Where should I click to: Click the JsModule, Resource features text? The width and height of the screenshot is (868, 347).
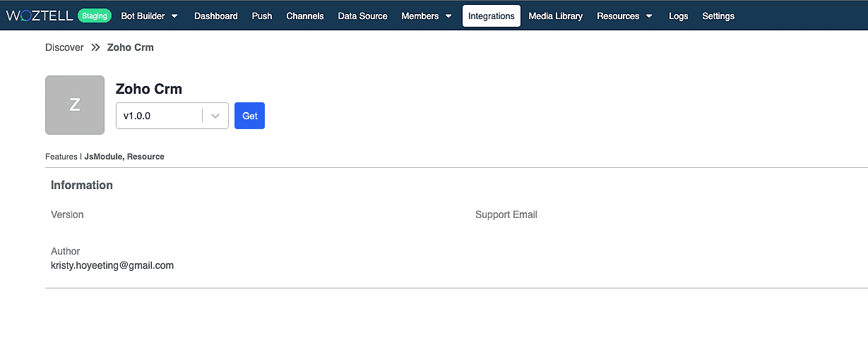124,157
